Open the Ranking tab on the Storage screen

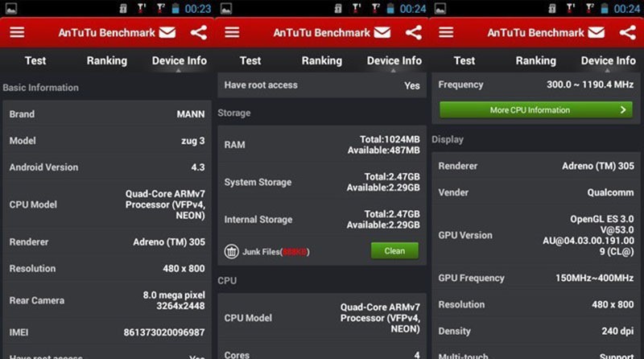pyautogui.click(x=322, y=60)
